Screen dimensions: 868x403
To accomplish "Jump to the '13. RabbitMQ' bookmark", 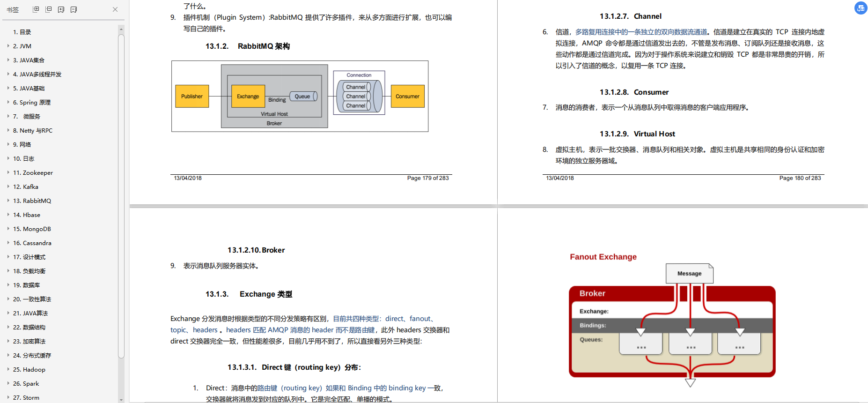I will coord(32,201).
